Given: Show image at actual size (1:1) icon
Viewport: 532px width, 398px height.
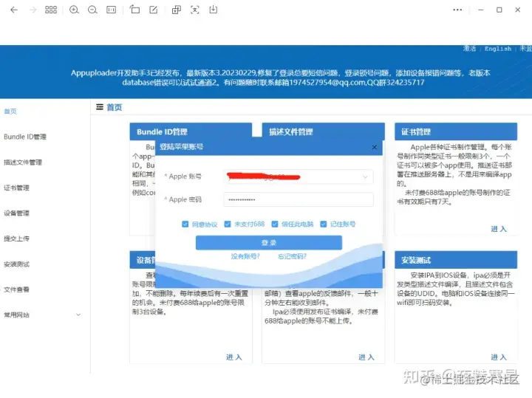Looking at the screenshot, I should [x=112, y=10].
